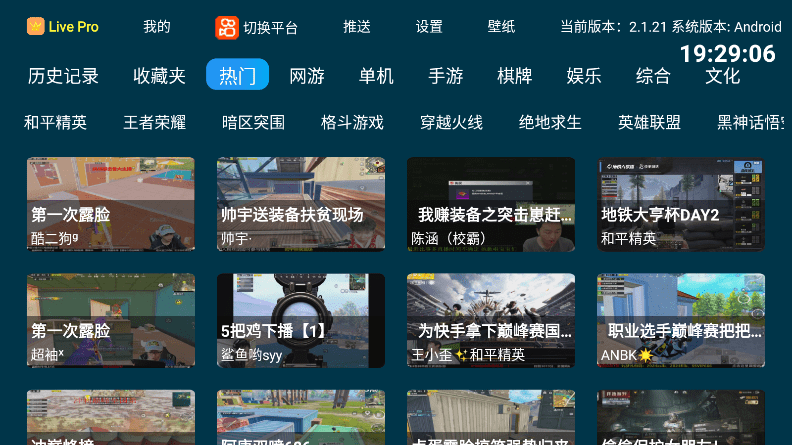Viewport: 792px width, 445px height.
Task: Open ANBK 职业选手巅峰赛 stream
Action: [681, 320]
